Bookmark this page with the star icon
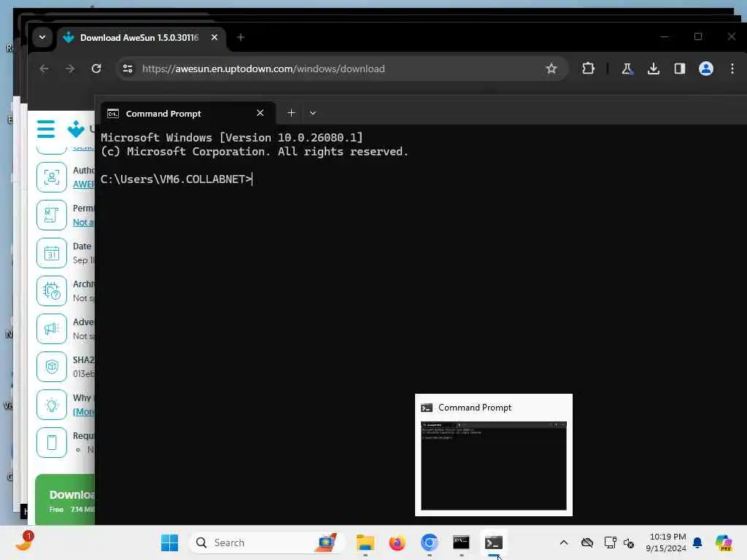The image size is (747, 560). tap(551, 69)
